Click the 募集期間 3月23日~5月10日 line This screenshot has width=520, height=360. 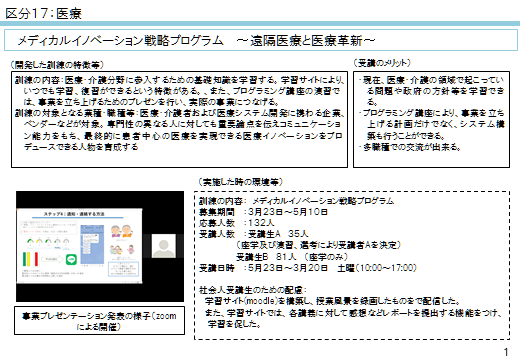[263, 212]
